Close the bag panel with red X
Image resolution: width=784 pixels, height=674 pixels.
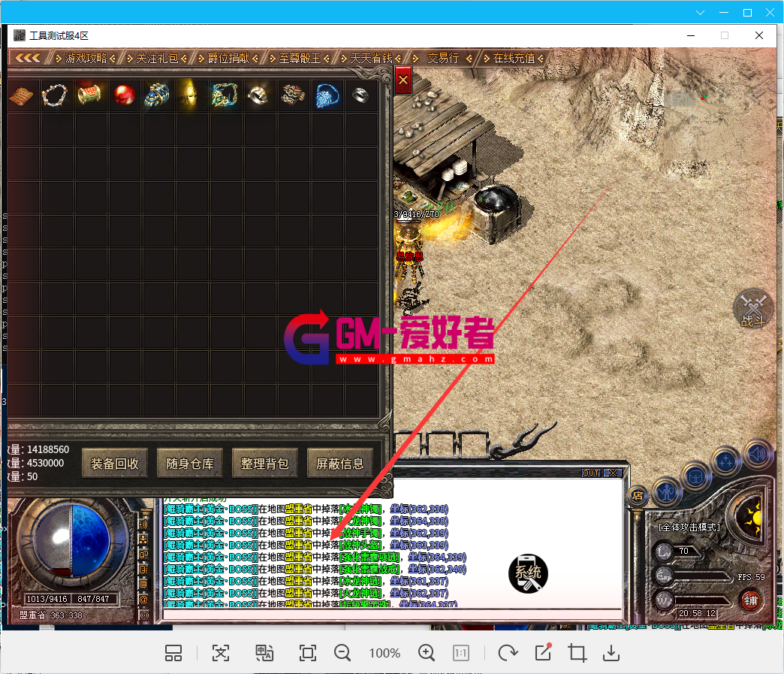click(x=403, y=80)
